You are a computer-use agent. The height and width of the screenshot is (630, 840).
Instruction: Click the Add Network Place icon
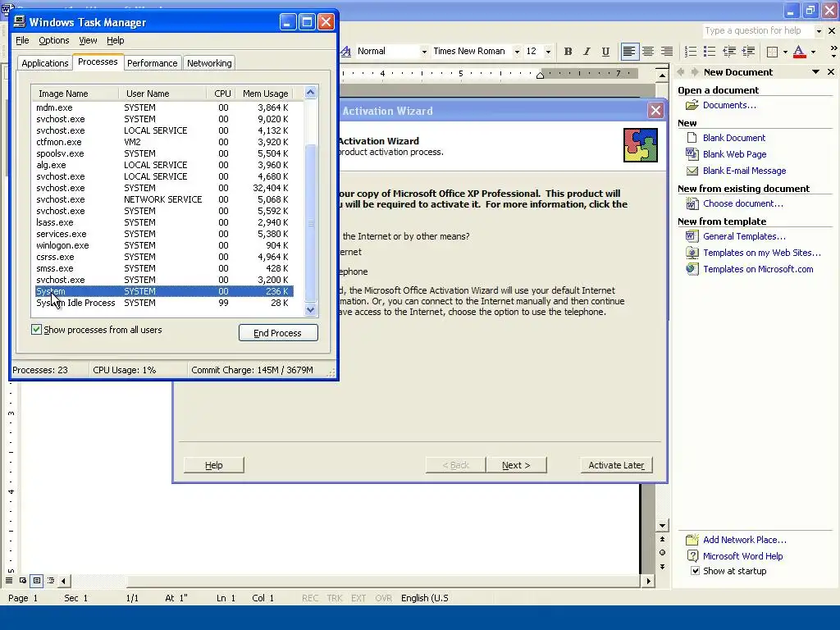tap(692, 540)
